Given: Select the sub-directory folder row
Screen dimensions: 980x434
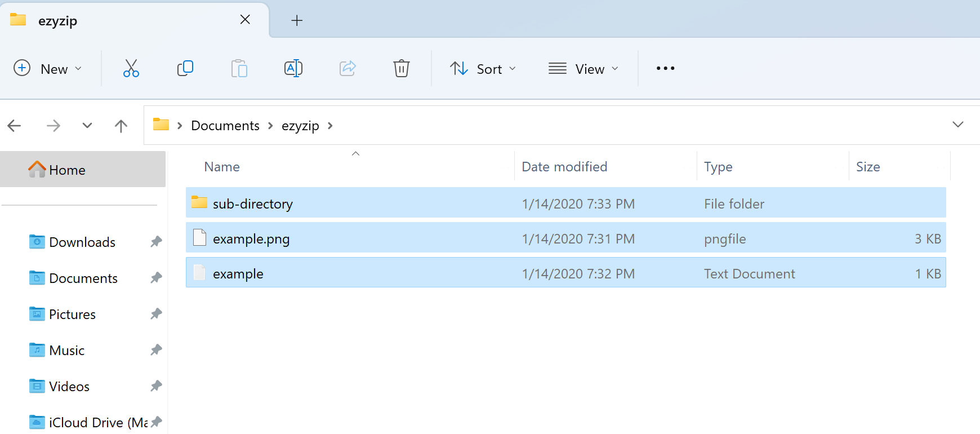Looking at the screenshot, I should (x=565, y=202).
